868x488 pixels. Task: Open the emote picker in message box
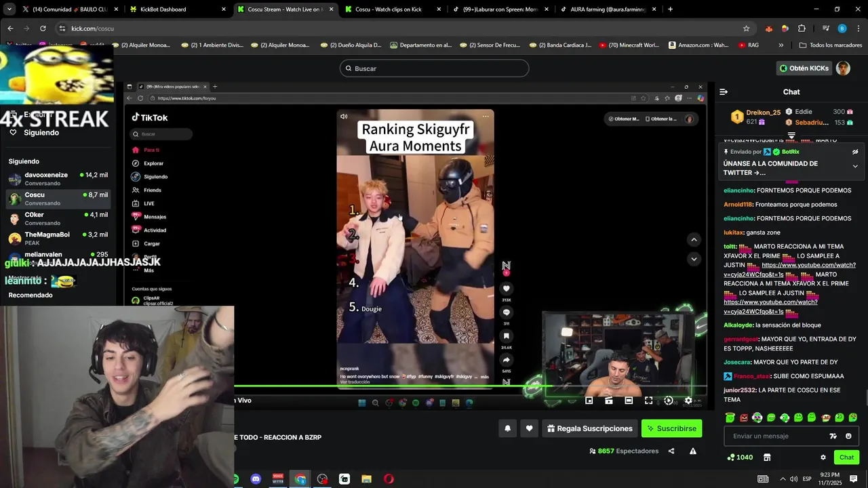(848, 436)
